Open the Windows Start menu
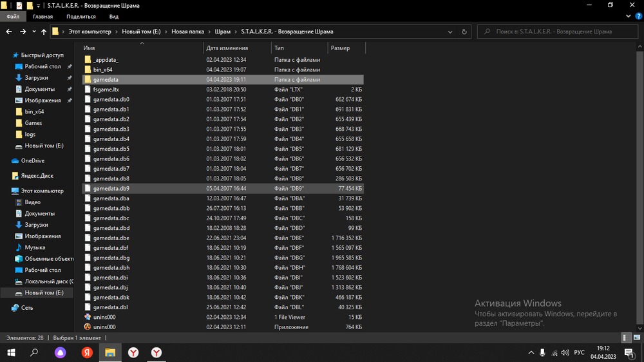Image resolution: width=644 pixels, height=362 pixels. (11, 352)
